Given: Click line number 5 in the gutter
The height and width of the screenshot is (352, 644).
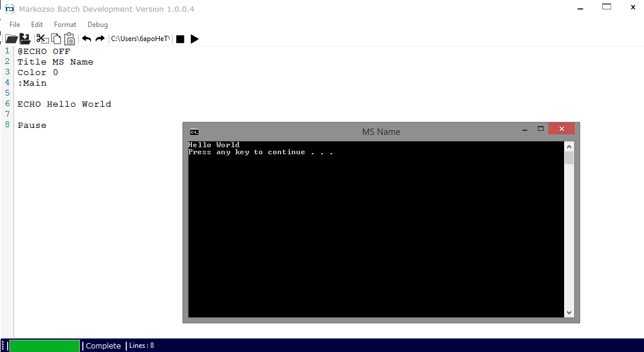Looking at the screenshot, I should [8, 93].
